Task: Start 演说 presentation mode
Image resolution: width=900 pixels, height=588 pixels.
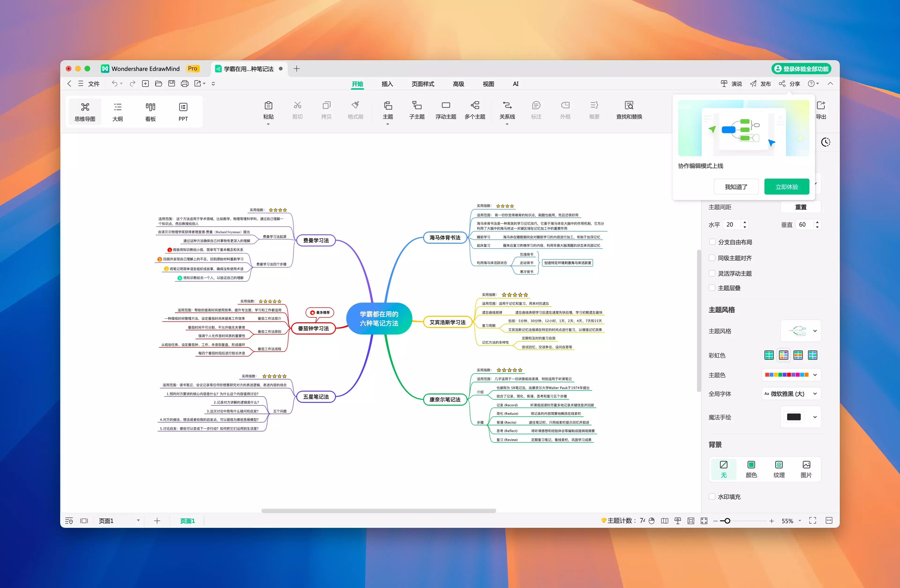Action: tap(731, 84)
